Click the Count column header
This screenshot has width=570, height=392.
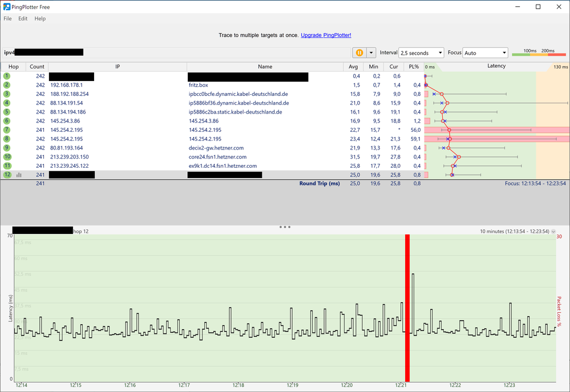(x=37, y=67)
